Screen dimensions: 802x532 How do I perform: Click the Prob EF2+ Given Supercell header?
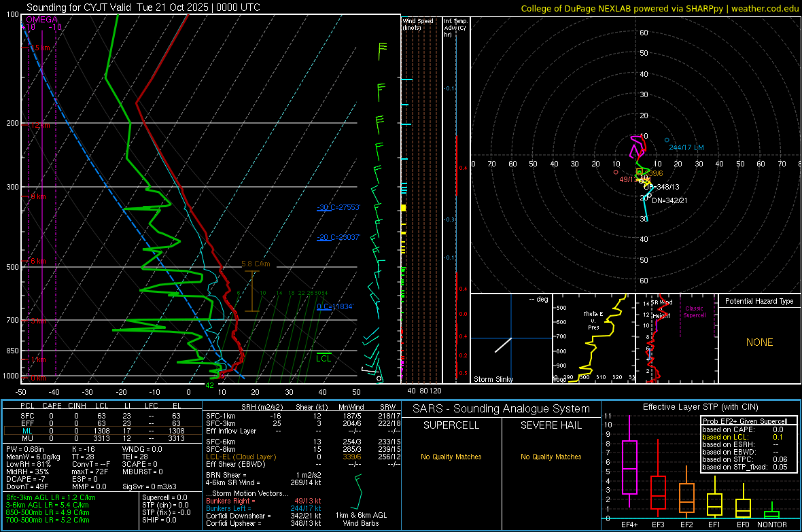click(745, 421)
